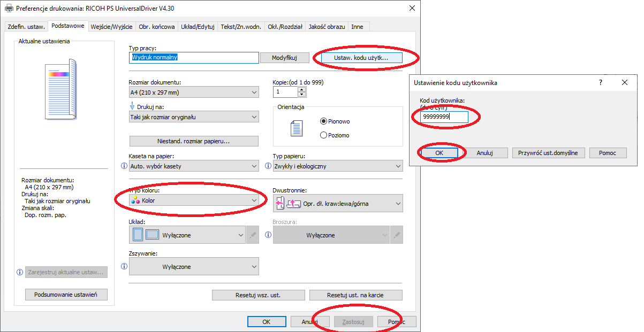Image resolution: width=644 pixels, height=332 pixels.
Task: Click the Kod użytkownika input field
Action: click(444, 117)
